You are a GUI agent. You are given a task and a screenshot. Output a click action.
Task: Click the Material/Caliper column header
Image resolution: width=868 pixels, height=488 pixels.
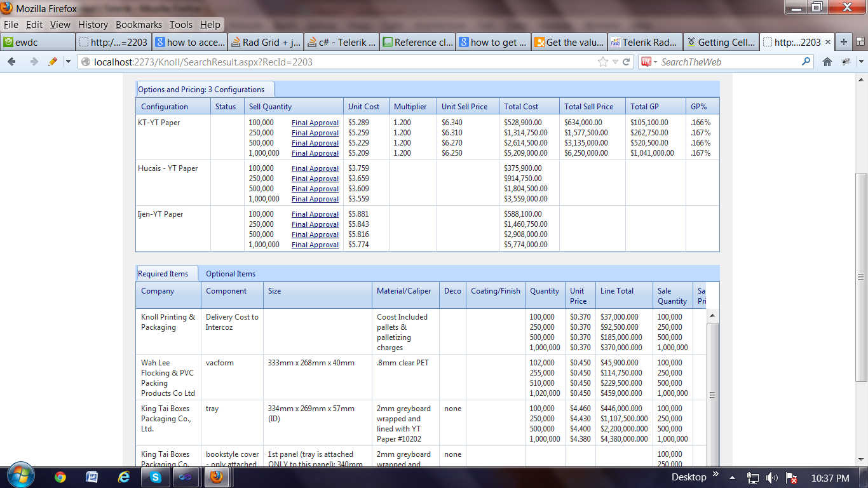point(405,295)
